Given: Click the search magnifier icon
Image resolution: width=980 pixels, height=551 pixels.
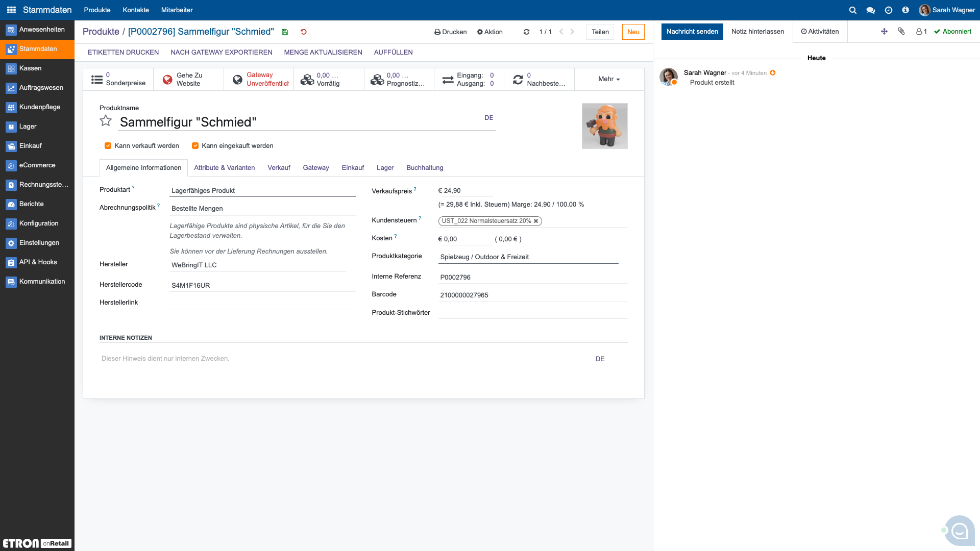Looking at the screenshot, I should (x=852, y=10).
